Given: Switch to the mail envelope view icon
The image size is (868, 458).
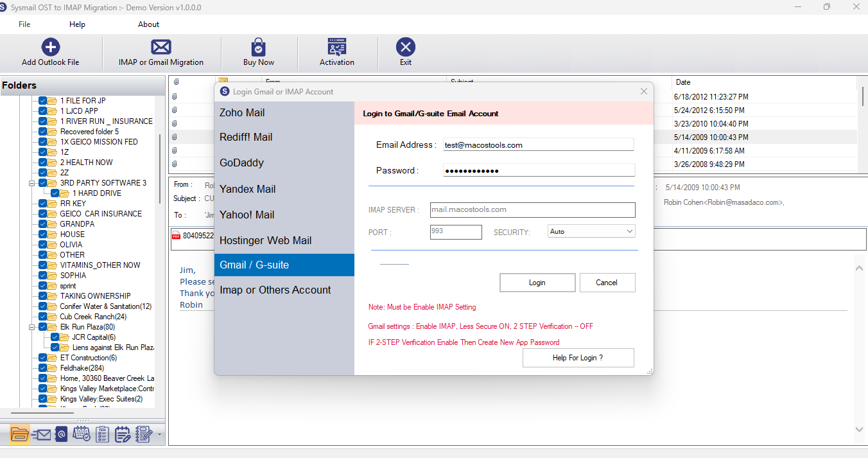Looking at the screenshot, I should (x=40, y=435).
